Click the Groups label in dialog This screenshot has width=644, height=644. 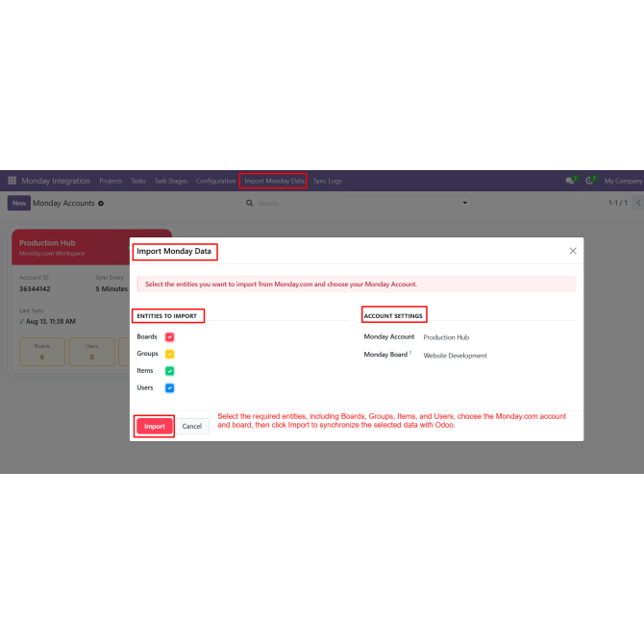(x=147, y=354)
